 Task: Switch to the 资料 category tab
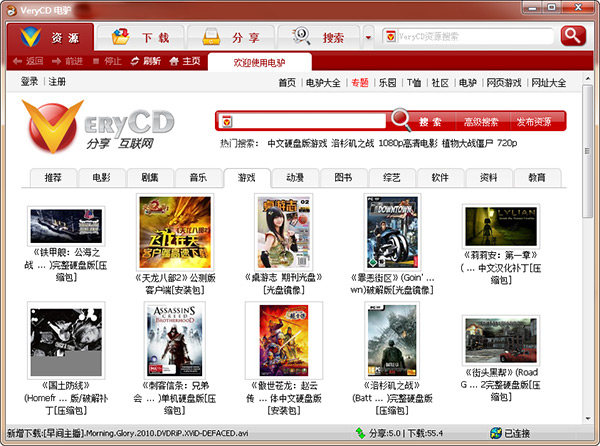click(489, 178)
